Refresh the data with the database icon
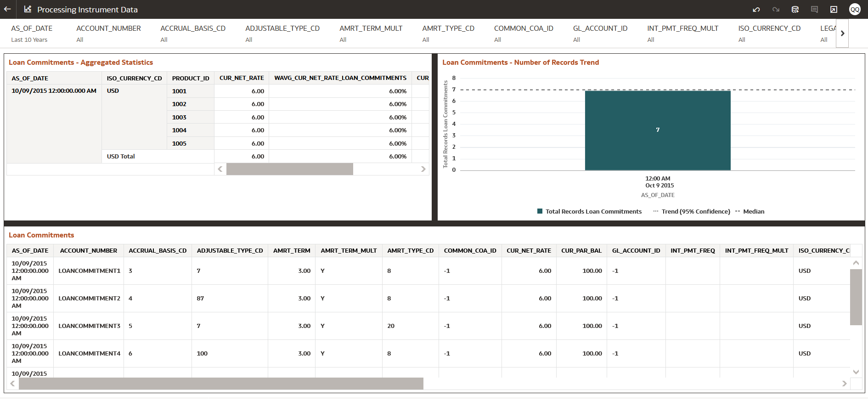The width and height of the screenshot is (868, 401). [795, 9]
